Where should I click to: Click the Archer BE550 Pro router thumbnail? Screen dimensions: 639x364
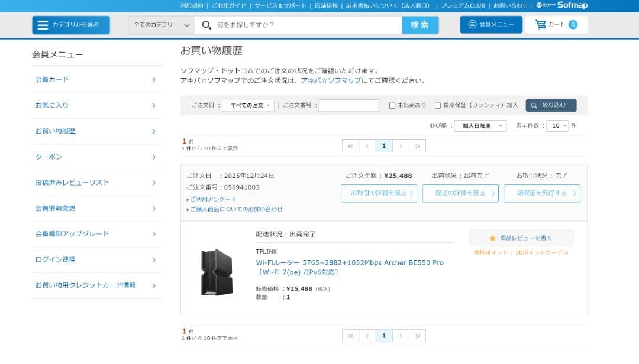click(217, 272)
